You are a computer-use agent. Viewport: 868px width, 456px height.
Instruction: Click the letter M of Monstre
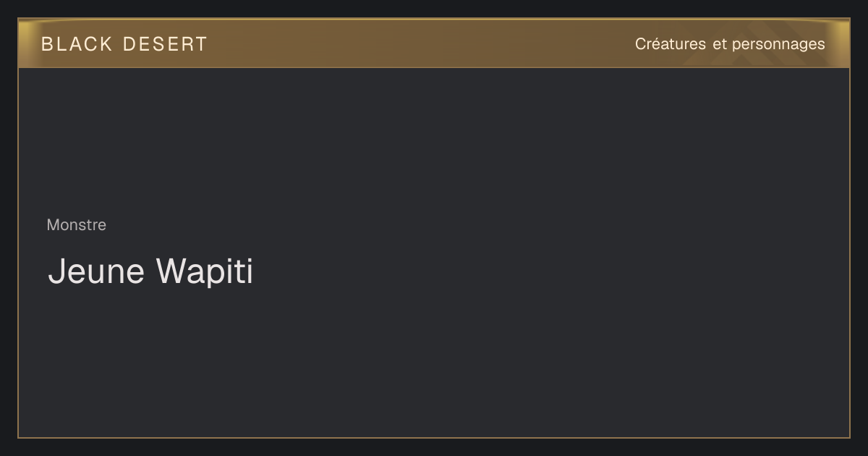tap(53, 225)
